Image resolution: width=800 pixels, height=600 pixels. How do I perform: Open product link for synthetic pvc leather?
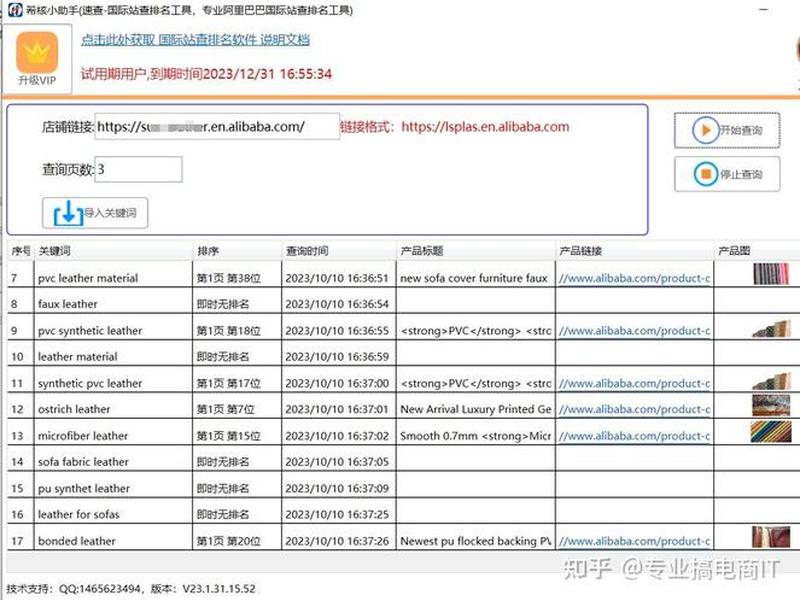[x=634, y=383]
